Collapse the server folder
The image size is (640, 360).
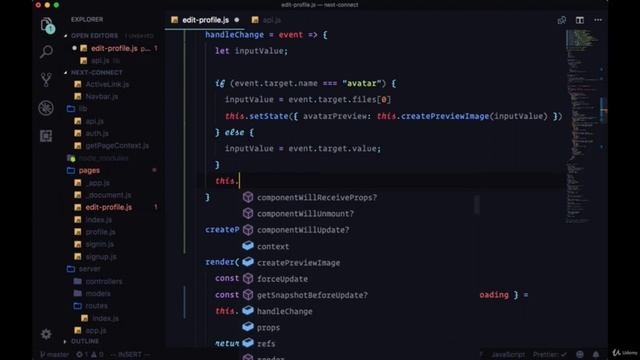coord(89,269)
